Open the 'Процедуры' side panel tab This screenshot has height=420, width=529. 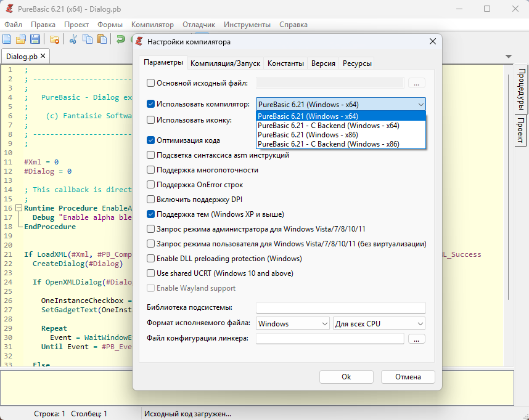point(521,89)
